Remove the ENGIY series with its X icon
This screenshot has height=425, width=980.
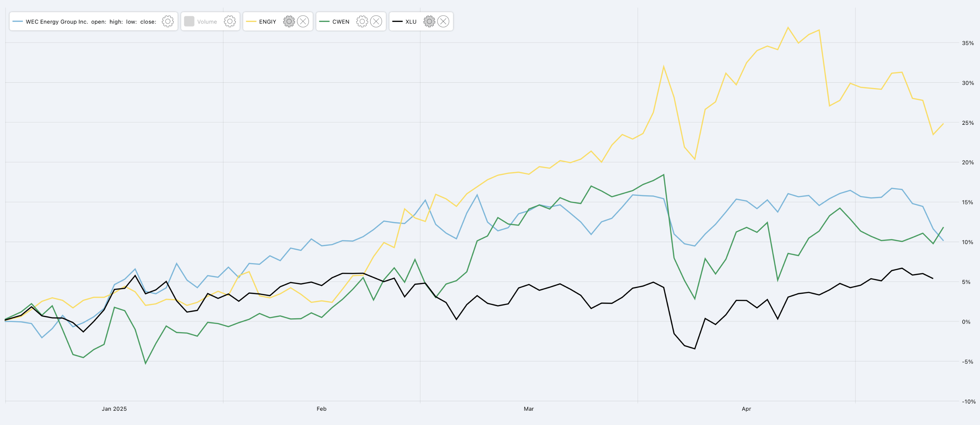(x=303, y=21)
